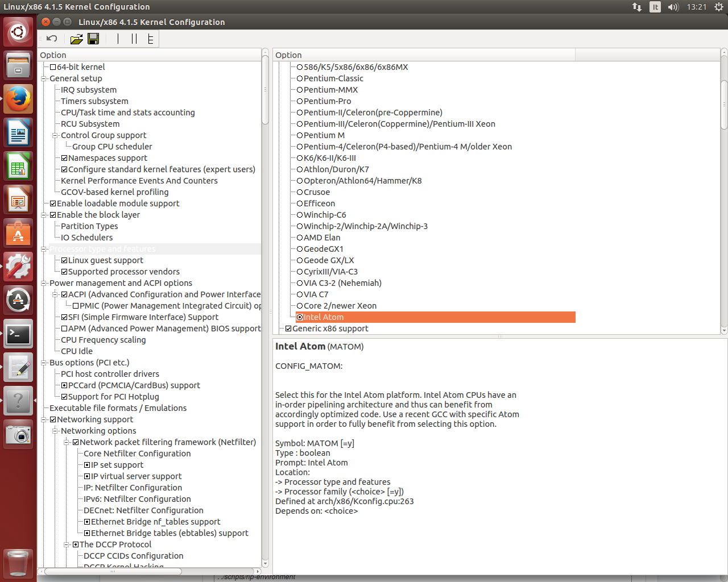This screenshot has width=728, height=582.
Task: Toggle Enable loadable module support checkbox
Action: coord(53,203)
